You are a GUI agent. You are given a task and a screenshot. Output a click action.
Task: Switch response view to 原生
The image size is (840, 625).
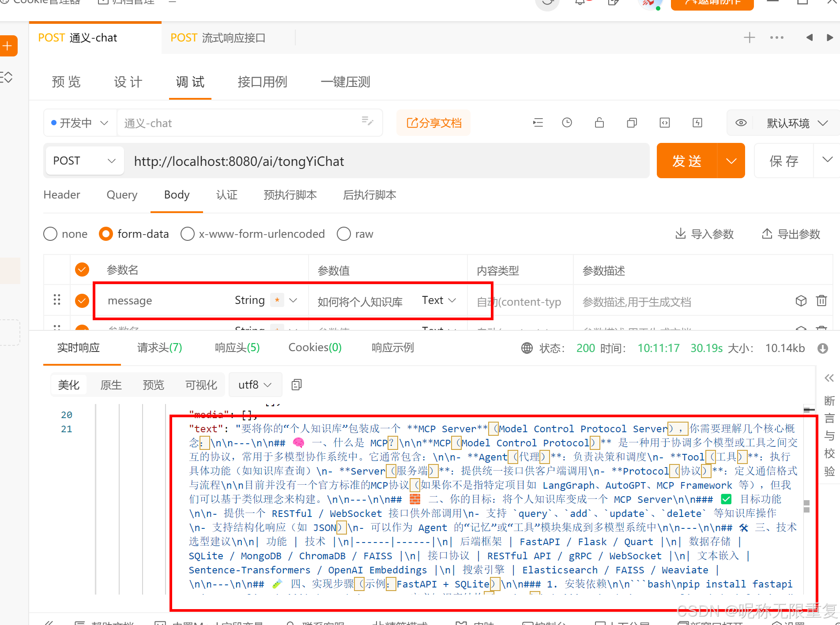111,385
